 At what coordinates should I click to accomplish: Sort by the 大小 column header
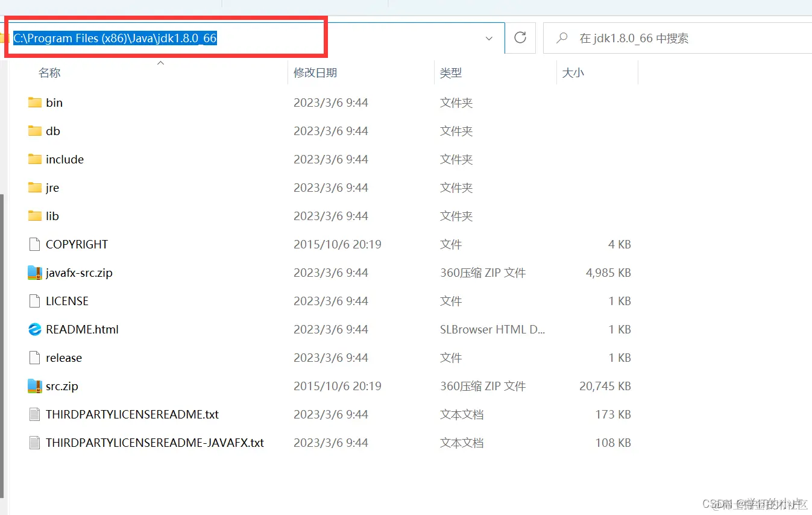[573, 73]
